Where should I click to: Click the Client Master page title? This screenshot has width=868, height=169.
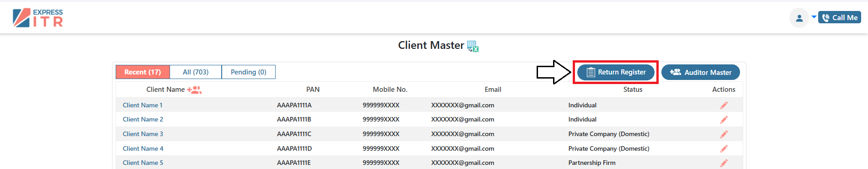point(431,45)
